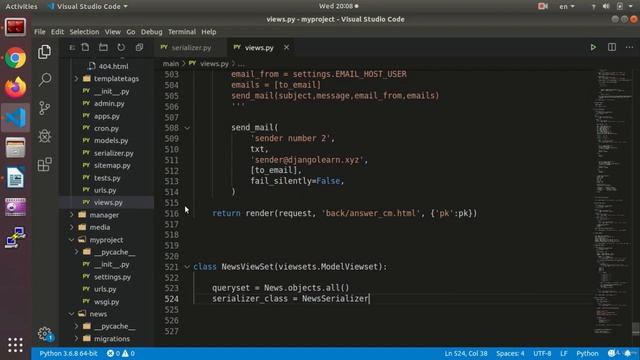
Task: Open the Selection menu
Action: (x=84, y=32)
